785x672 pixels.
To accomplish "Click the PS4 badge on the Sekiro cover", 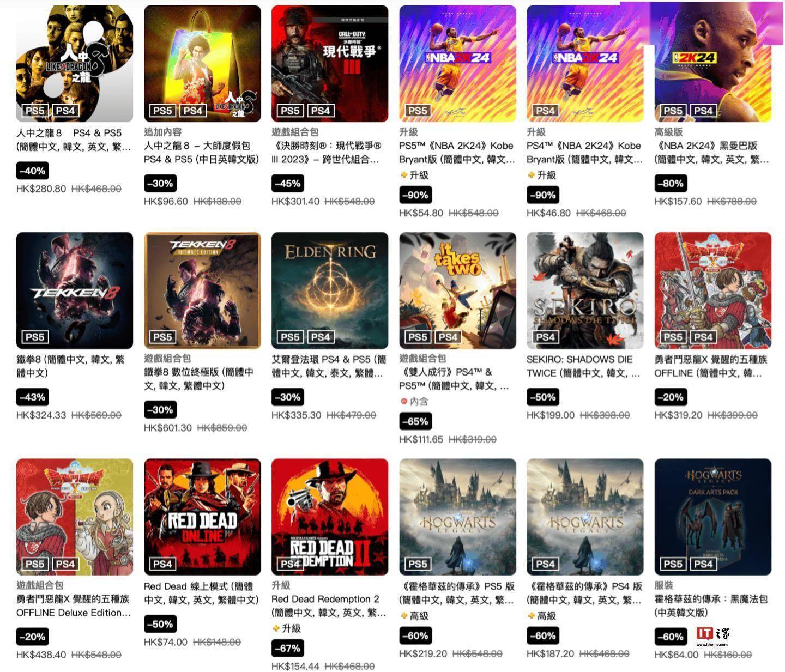I will pos(545,337).
